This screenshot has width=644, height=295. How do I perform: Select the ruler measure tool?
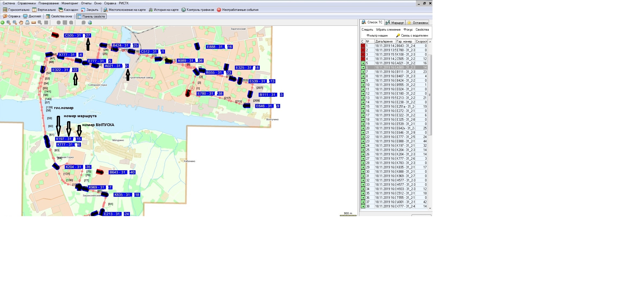click(x=34, y=23)
